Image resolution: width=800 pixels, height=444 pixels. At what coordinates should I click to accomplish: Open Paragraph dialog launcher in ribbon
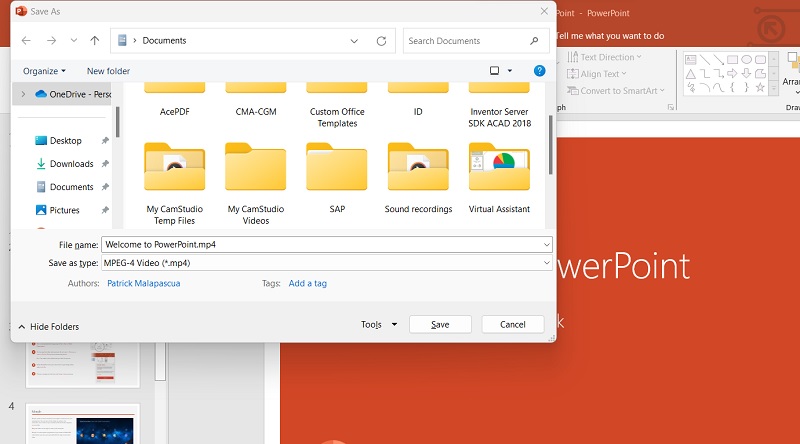tap(671, 107)
